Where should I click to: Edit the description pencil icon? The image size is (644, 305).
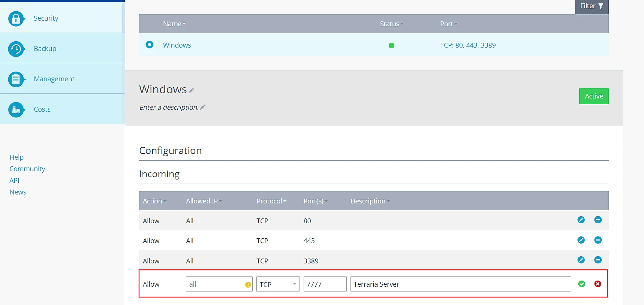(x=203, y=107)
